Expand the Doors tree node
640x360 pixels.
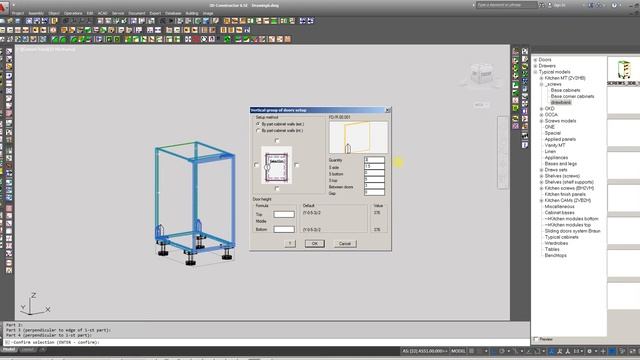(x=536, y=60)
